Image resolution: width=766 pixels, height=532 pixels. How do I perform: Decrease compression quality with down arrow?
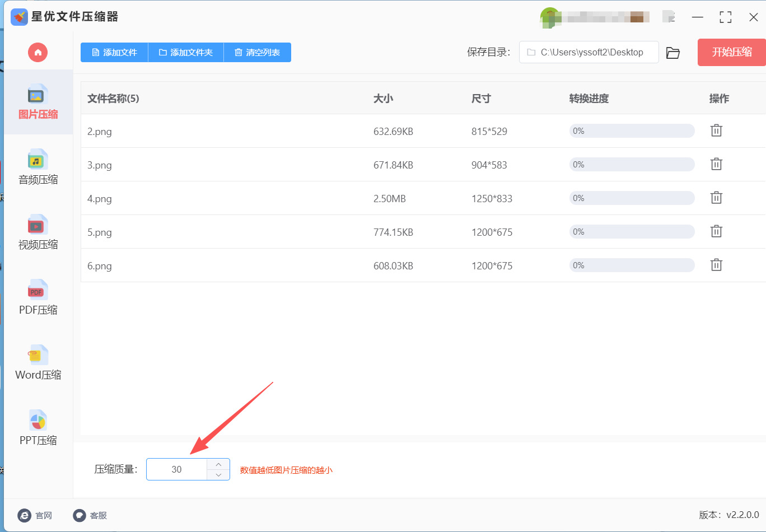(218, 475)
